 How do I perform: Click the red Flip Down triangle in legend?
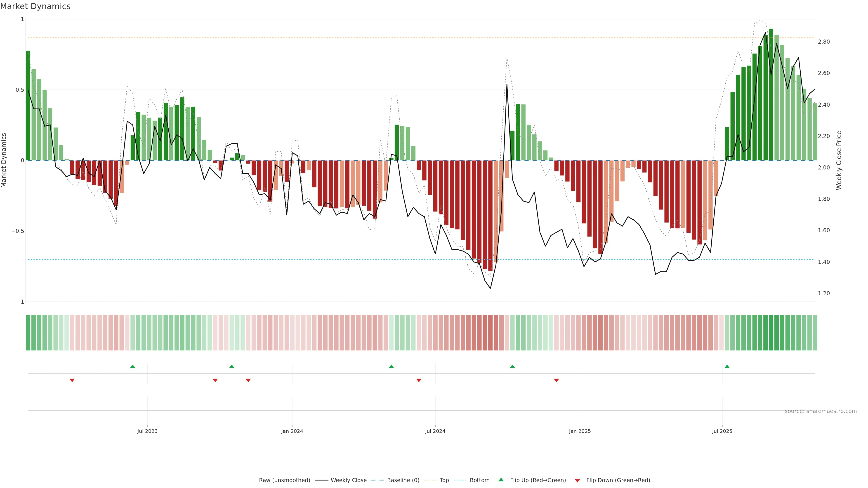[577, 480]
